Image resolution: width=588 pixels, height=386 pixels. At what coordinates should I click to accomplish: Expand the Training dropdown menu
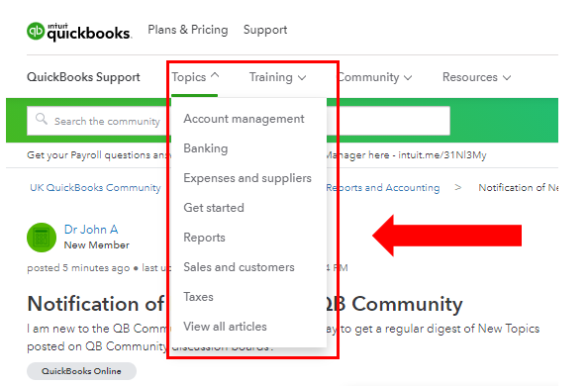point(277,77)
